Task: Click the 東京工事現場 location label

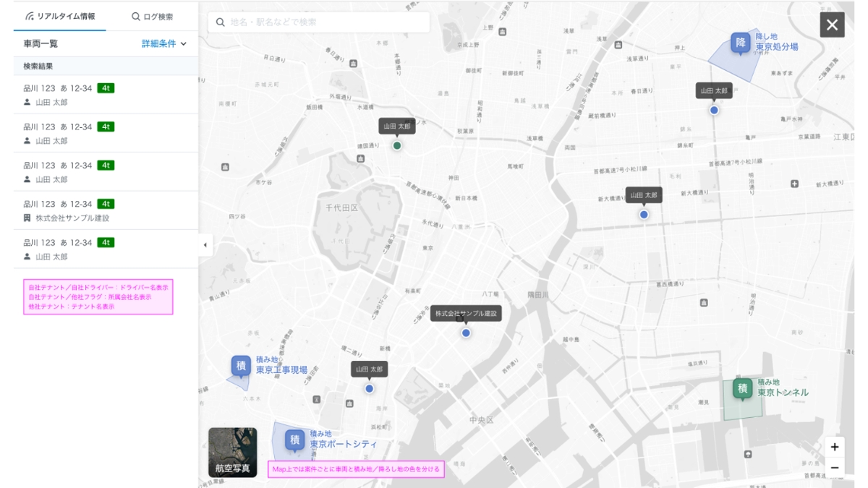Action: (x=281, y=370)
